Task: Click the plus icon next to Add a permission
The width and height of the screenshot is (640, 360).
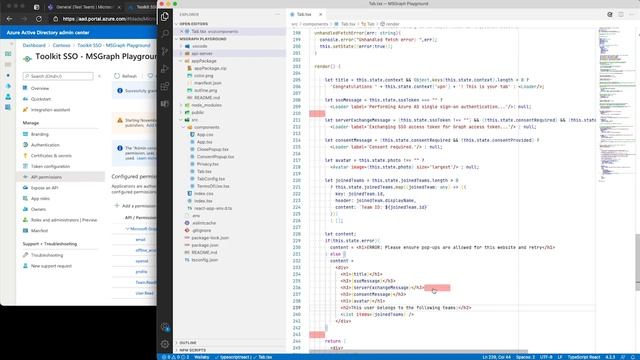Action: coord(117,206)
